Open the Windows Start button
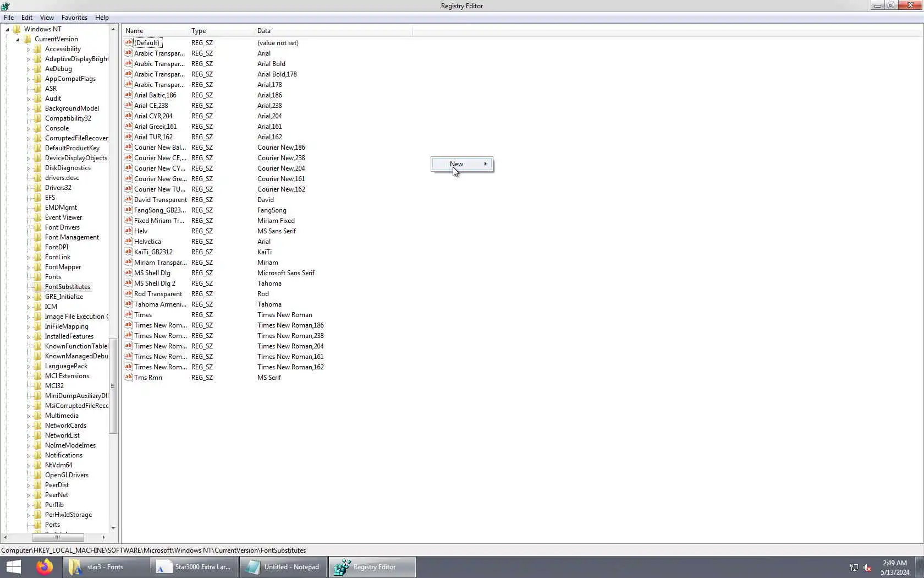 [x=13, y=566]
